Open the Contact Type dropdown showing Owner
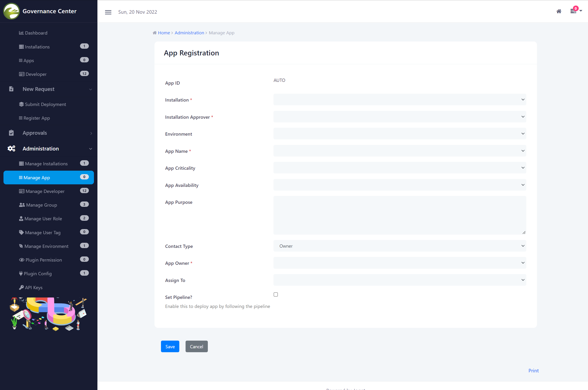Image resolution: width=588 pixels, height=390 pixels. click(x=399, y=246)
